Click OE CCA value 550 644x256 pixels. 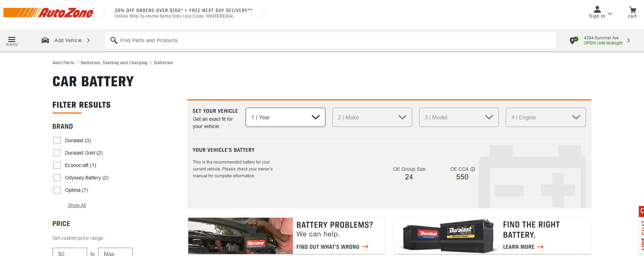pos(462,177)
